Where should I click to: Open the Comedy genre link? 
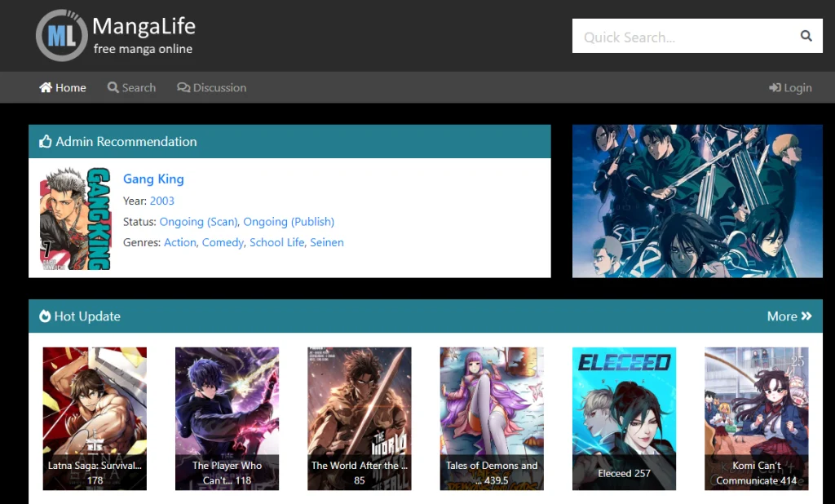coord(223,242)
